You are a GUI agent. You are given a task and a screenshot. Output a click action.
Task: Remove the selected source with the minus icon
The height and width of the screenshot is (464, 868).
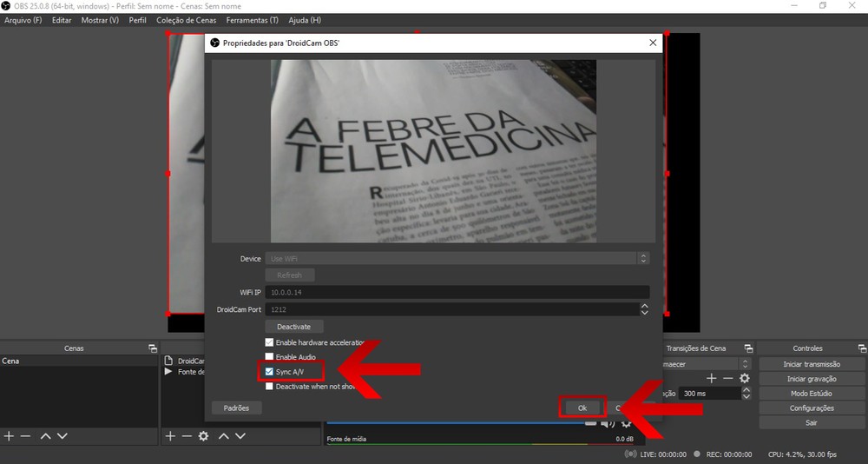[187, 436]
